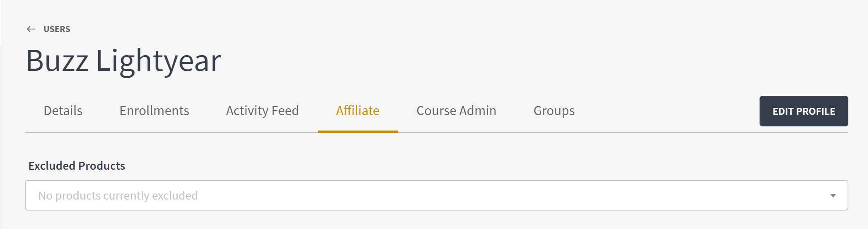Image resolution: width=868 pixels, height=229 pixels.
Task: Switch to the Enrollments tab
Action: pos(154,111)
